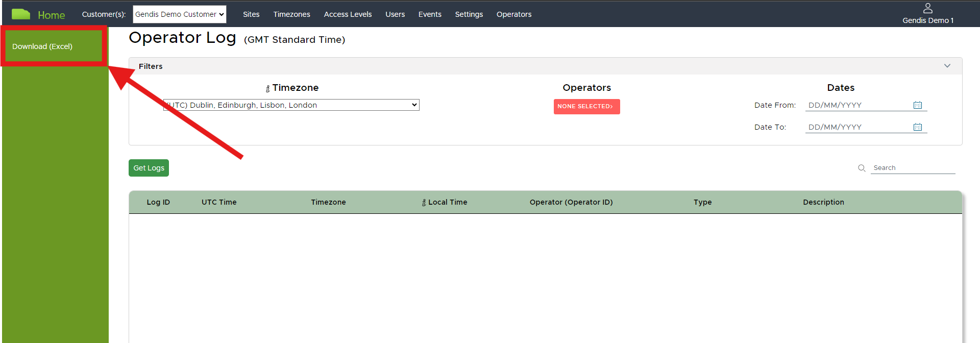Sort by the Timezone column header
Image resolution: width=980 pixels, height=343 pixels.
328,202
